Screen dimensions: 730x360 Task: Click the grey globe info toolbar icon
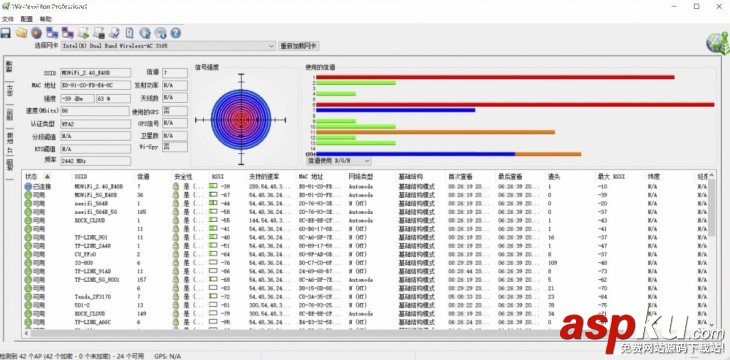click(x=161, y=33)
